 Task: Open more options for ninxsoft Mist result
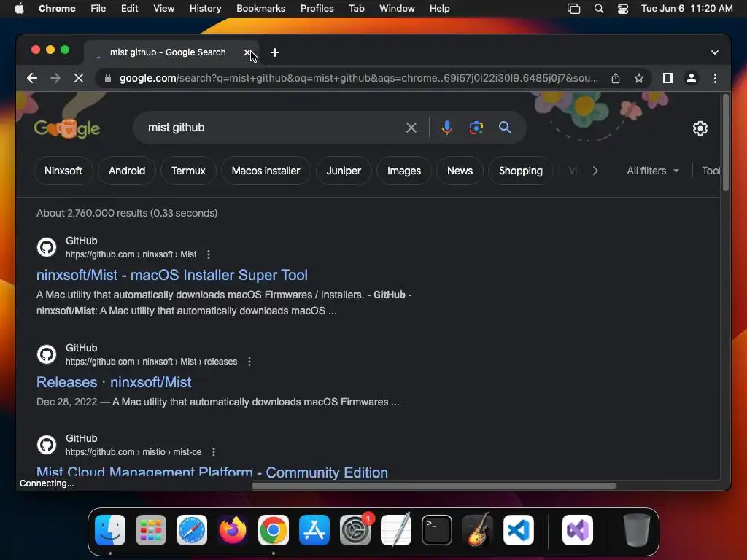pyautogui.click(x=208, y=254)
